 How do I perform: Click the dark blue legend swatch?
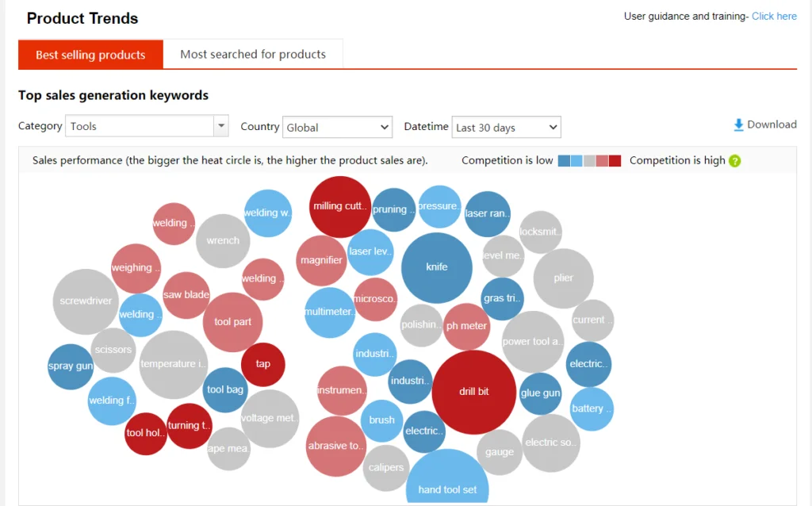[564, 161]
